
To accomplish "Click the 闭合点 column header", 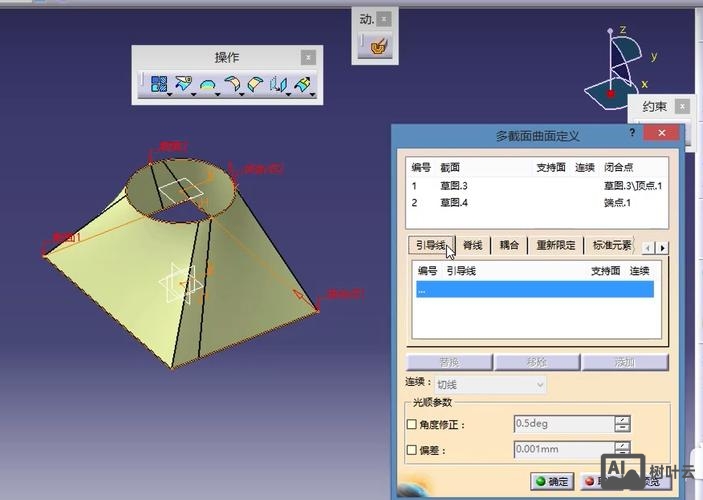I will 618,167.
